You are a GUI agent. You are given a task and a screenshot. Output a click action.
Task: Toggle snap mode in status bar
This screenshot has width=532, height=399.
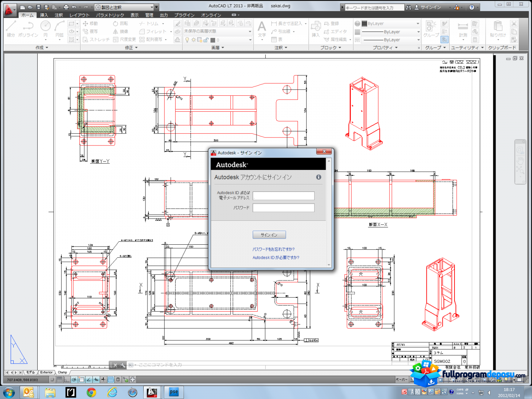pyautogui.click(x=52, y=379)
